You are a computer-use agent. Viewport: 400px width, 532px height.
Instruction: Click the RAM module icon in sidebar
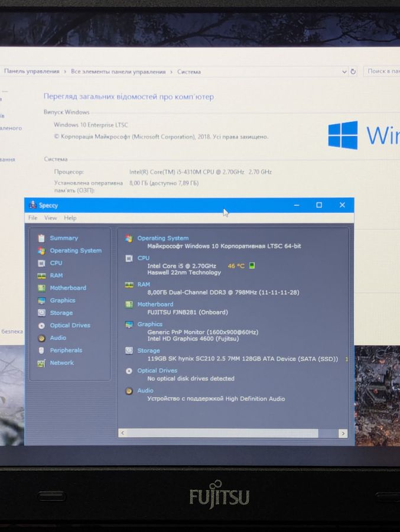point(41,276)
